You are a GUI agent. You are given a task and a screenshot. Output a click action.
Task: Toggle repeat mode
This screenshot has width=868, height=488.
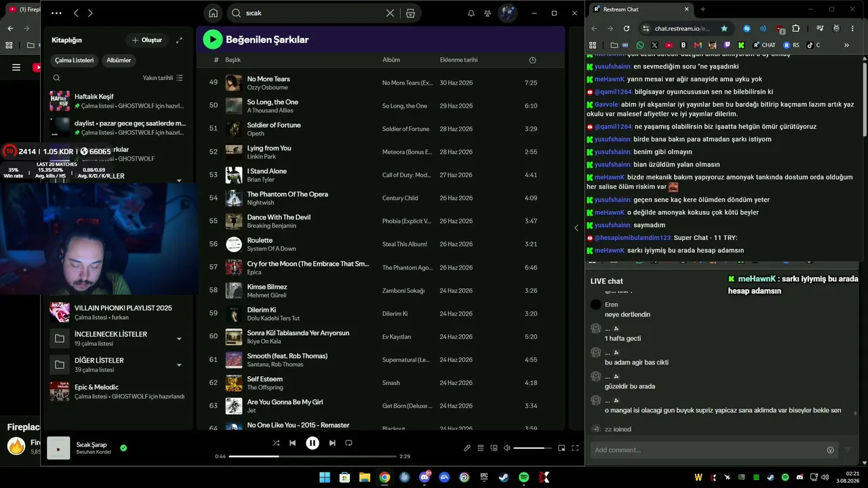[x=349, y=443]
